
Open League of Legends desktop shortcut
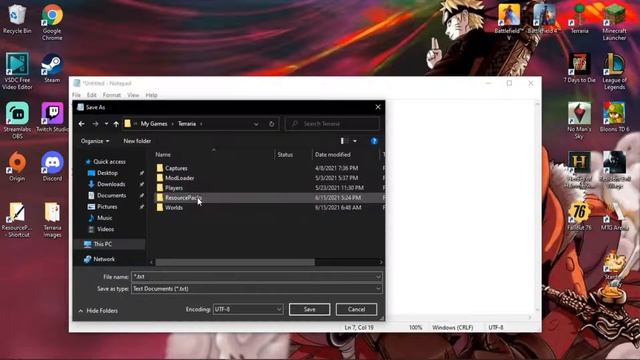(614, 72)
